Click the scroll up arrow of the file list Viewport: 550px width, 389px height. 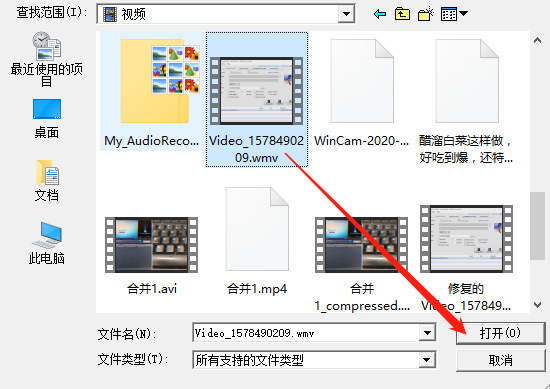click(537, 40)
